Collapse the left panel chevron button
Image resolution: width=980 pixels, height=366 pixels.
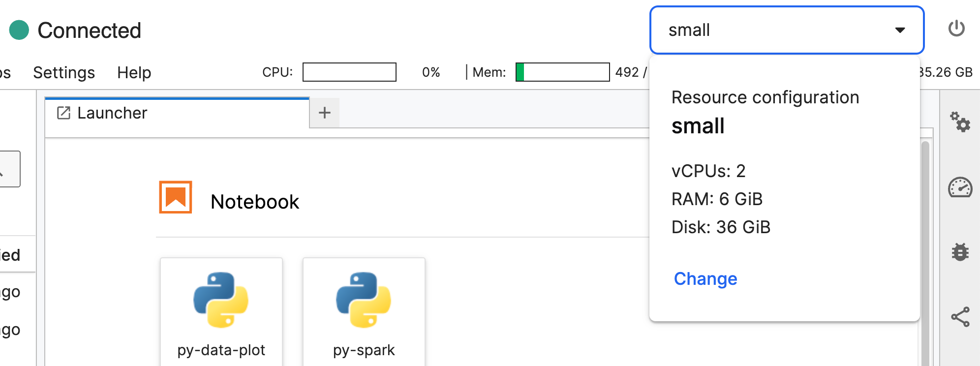9,169
